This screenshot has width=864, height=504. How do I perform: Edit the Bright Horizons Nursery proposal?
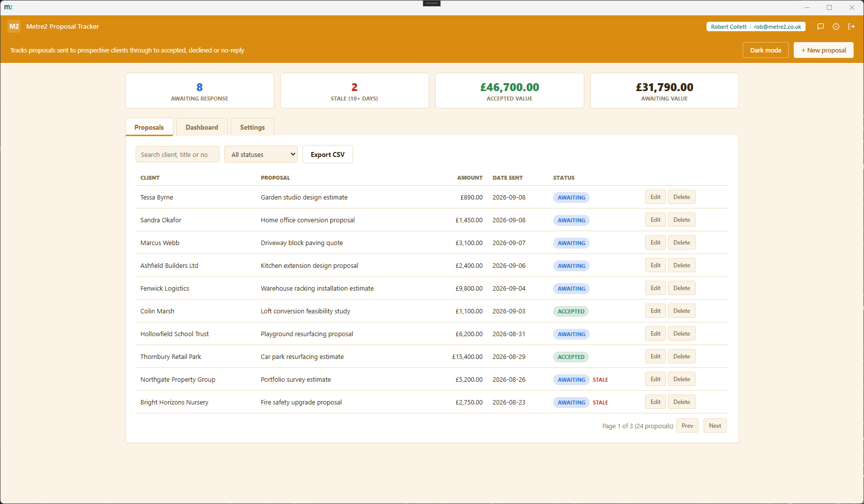point(656,402)
